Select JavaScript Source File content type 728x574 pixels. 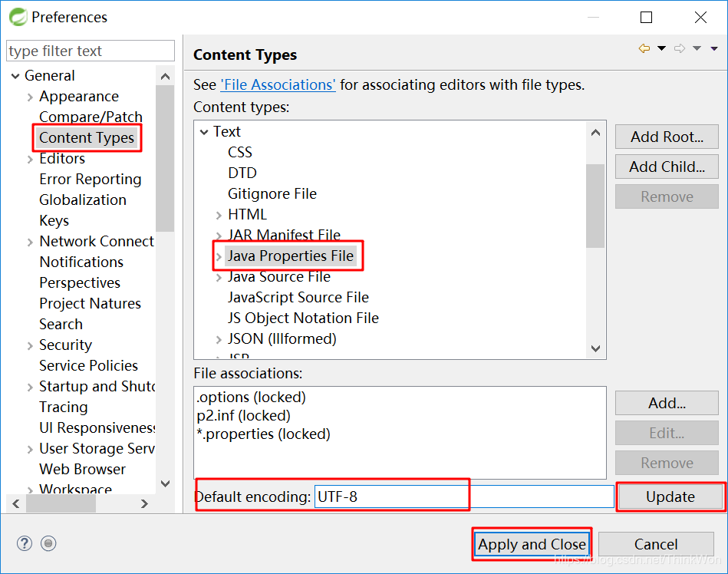point(298,297)
